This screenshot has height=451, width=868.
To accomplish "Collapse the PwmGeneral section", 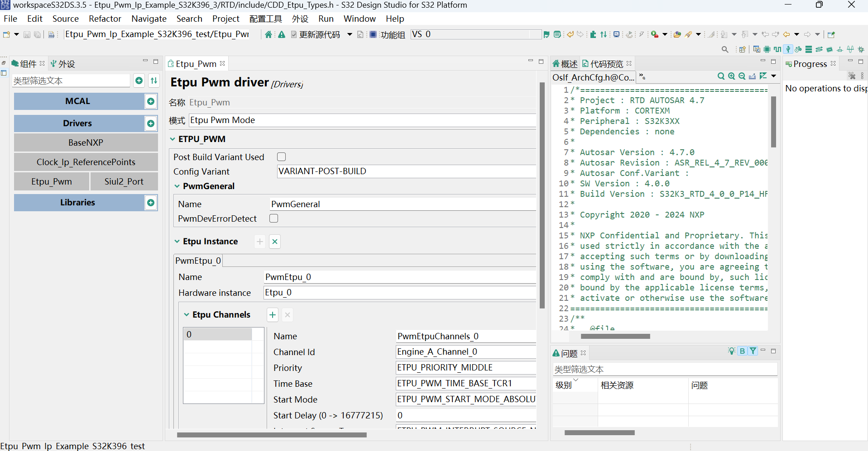I will 177,186.
